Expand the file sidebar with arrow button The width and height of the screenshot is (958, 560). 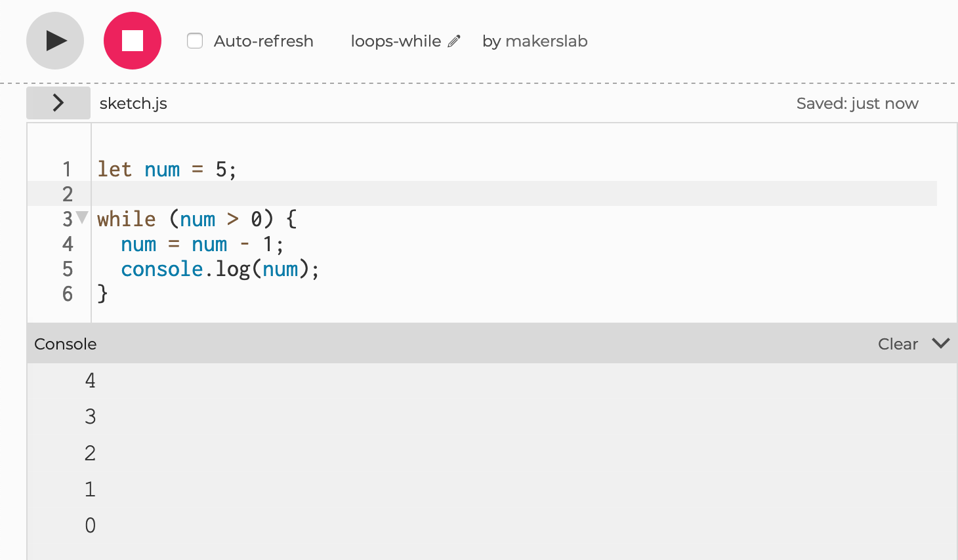pyautogui.click(x=58, y=103)
